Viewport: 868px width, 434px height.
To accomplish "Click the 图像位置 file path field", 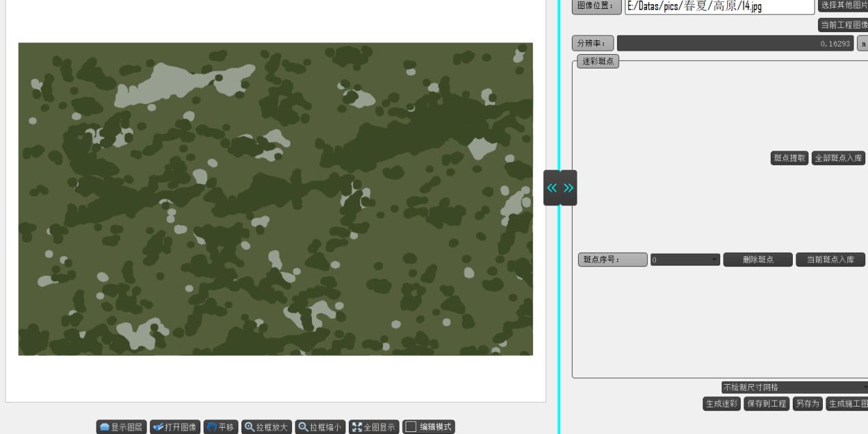I will (720, 6).
